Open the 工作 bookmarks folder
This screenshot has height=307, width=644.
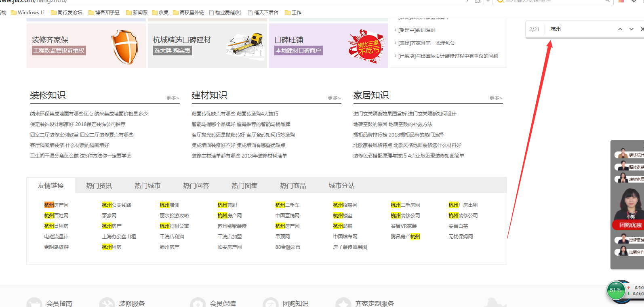click(293, 13)
